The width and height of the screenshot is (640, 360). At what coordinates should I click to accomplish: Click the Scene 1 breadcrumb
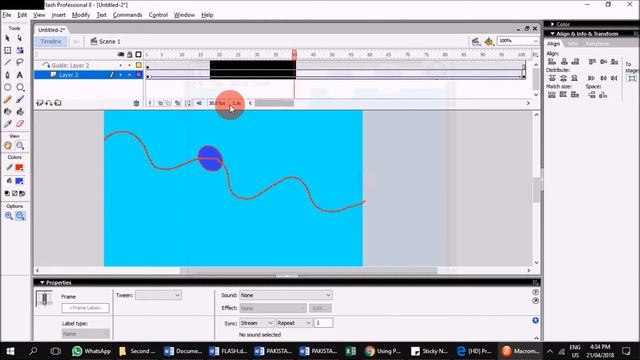pos(105,42)
